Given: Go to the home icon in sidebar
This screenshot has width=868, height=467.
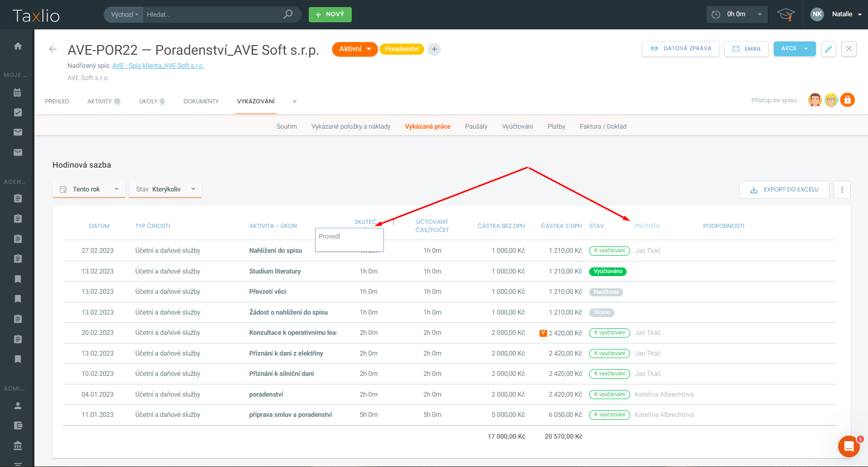Looking at the screenshot, I should 18,46.
